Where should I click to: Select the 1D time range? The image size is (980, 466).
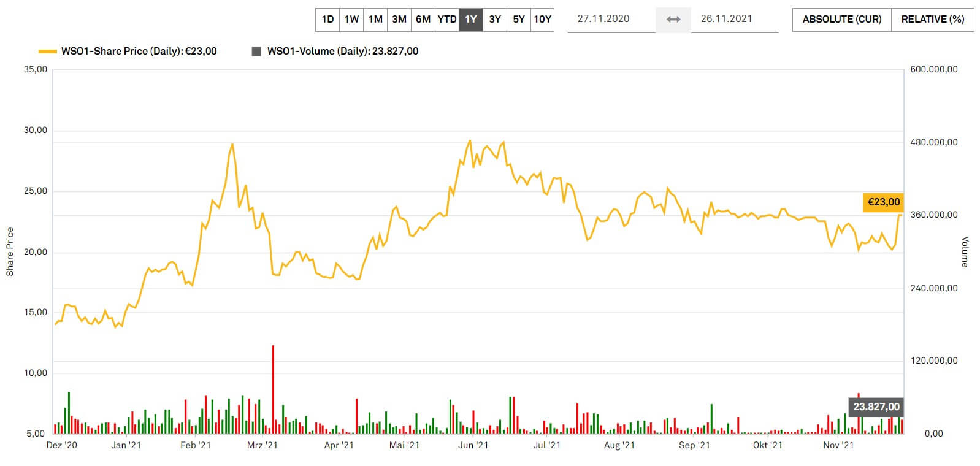(327, 20)
